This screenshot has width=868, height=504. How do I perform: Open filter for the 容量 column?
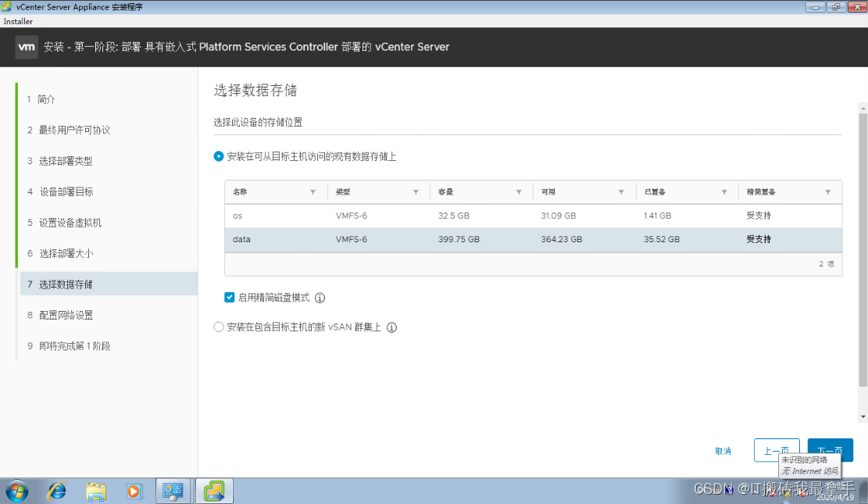(x=519, y=192)
